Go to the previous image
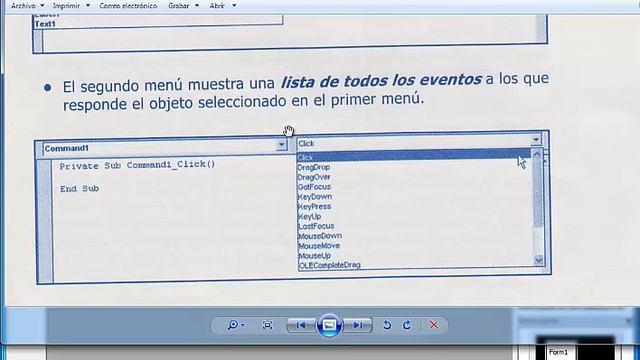Image resolution: width=640 pixels, height=360 pixels. click(x=301, y=325)
